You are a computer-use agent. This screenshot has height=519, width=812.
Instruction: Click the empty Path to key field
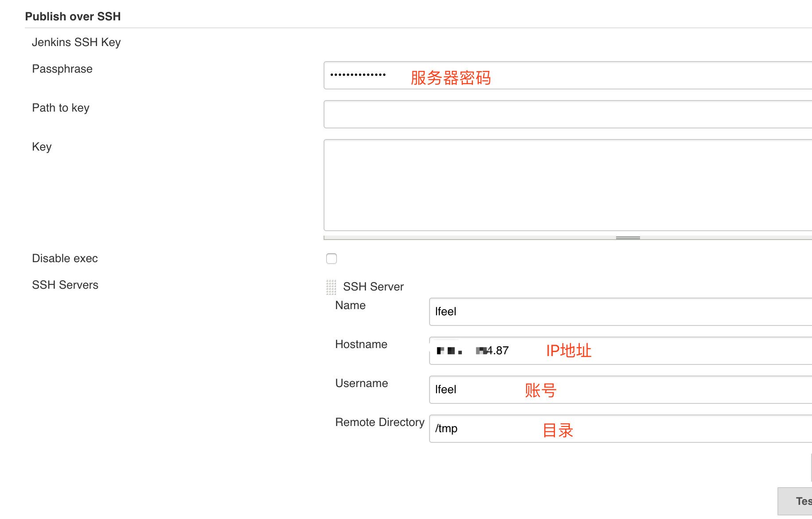[x=488, y=114]
